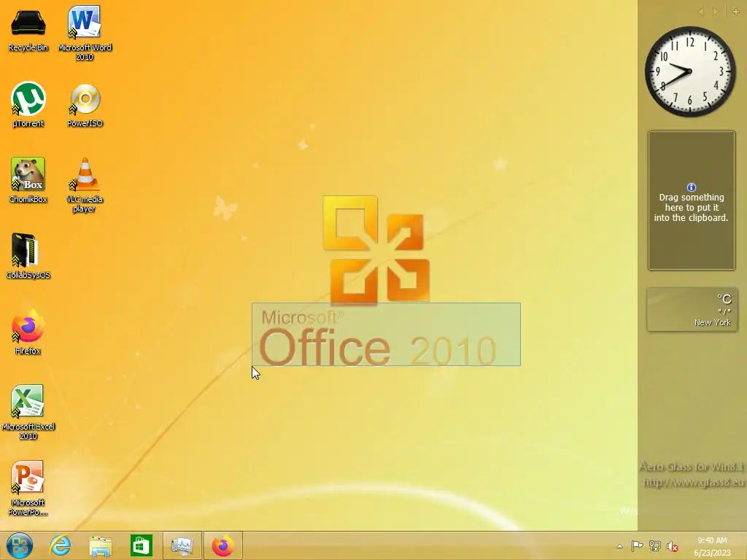Open the Start menu orb
This screenshot has height=560, width=747.
click(20, 545)
